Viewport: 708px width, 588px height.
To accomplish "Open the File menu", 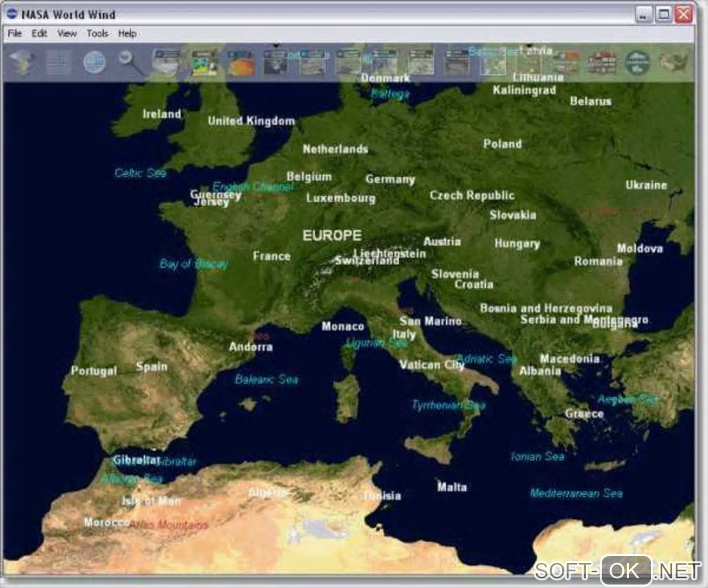I will coord(15,33).
